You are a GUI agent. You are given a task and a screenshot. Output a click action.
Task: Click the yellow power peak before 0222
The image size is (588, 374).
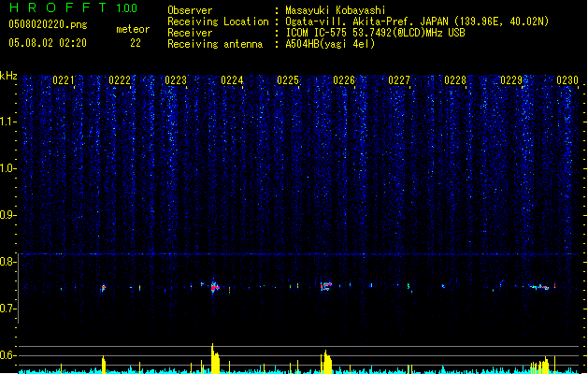click(104, 365)
